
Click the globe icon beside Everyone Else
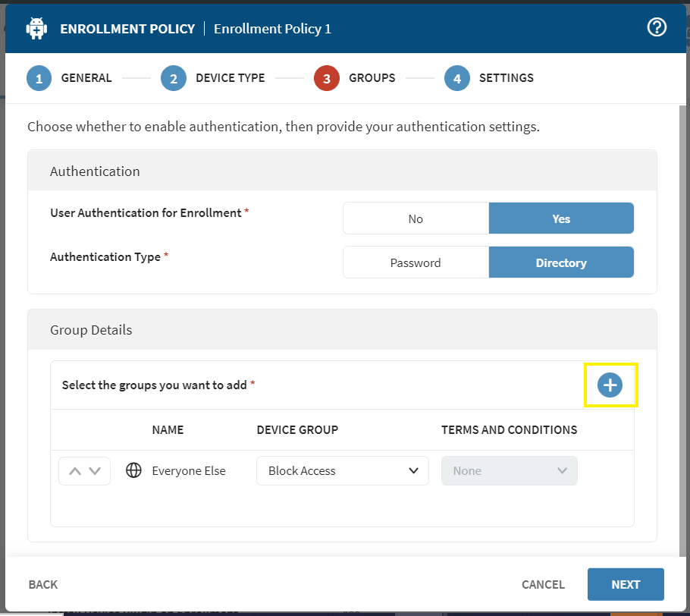(x=133, y=470)
